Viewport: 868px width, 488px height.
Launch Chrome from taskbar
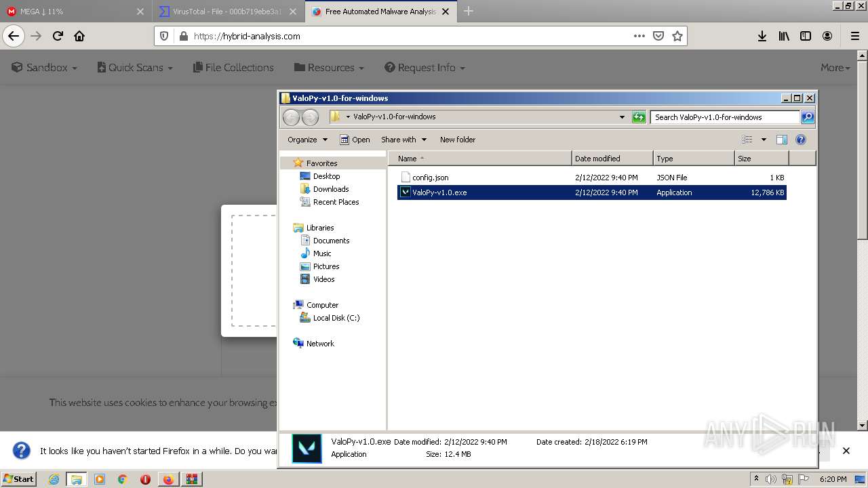tap(122, 479)
